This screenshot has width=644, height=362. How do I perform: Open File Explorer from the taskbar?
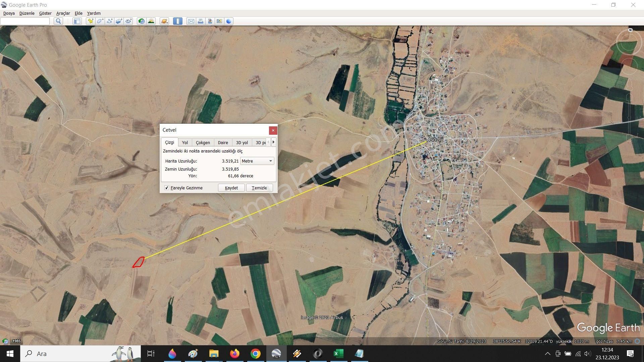(214, 354)
